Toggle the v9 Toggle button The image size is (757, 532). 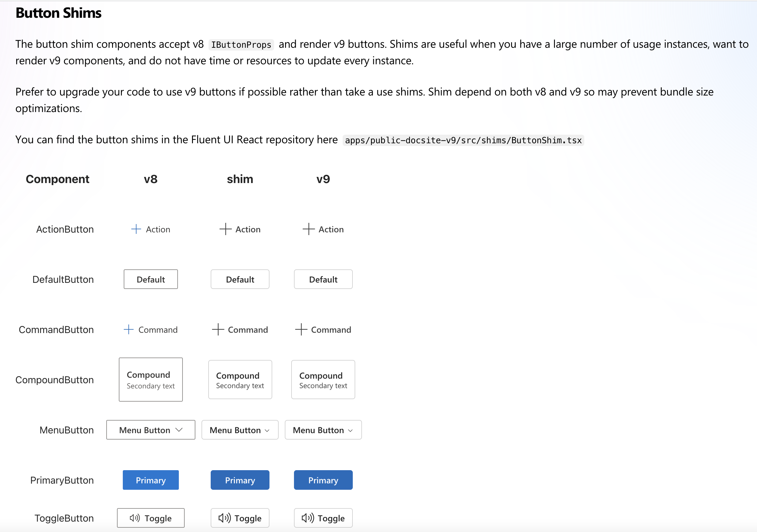tap(323, 518)
